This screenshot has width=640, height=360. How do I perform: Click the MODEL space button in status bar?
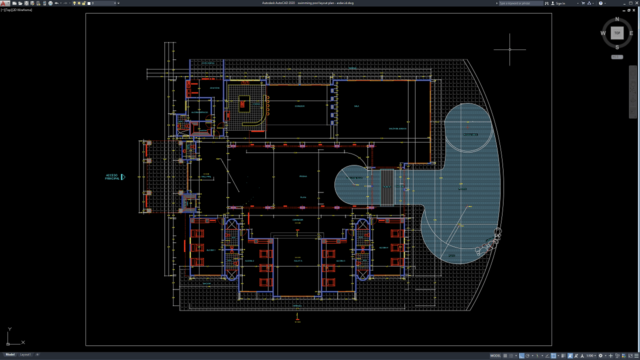coord(495,356)
